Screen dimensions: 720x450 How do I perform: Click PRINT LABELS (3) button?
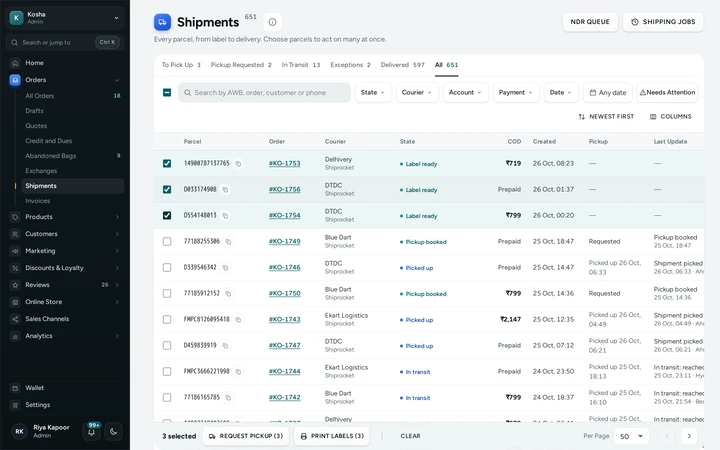tap(332, 436)
